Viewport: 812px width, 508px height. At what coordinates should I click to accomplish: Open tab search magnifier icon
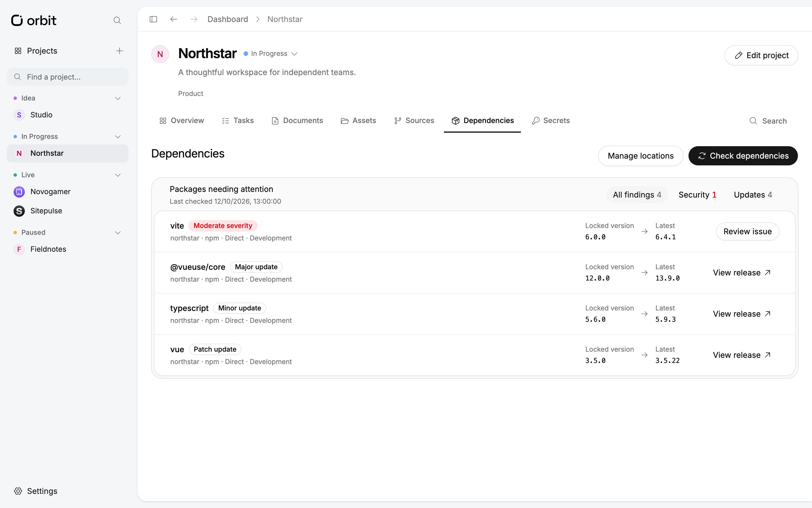tap(753, 121)
